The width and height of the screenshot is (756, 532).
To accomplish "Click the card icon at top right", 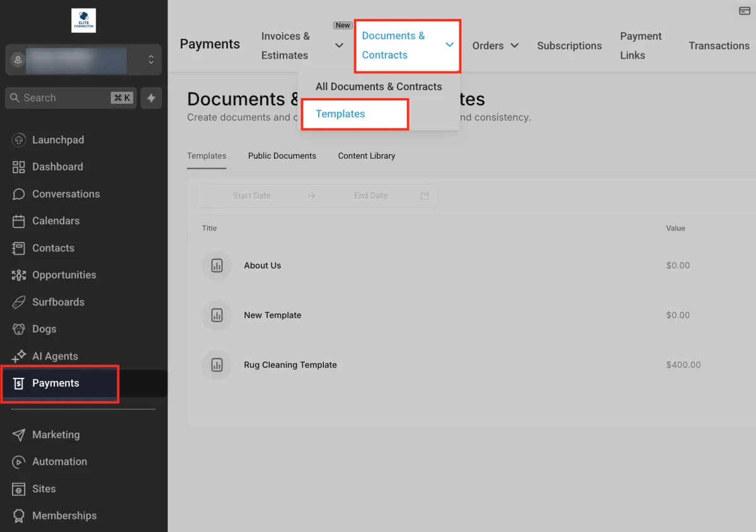I will (744, 11).
